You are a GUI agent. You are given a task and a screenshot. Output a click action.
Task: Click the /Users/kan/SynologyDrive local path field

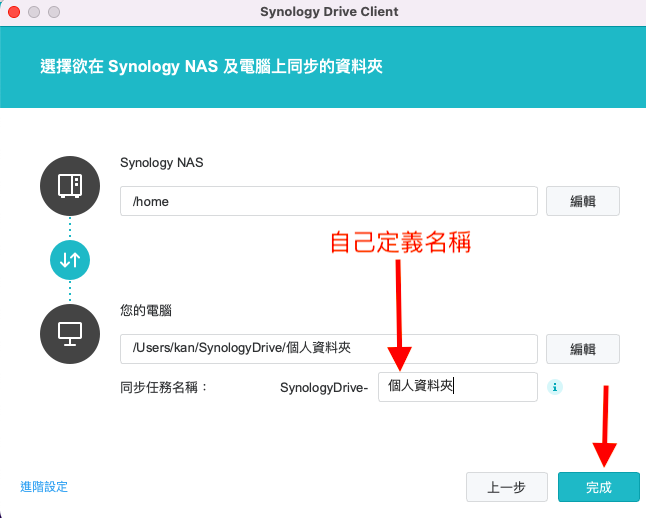click(329, 348)
